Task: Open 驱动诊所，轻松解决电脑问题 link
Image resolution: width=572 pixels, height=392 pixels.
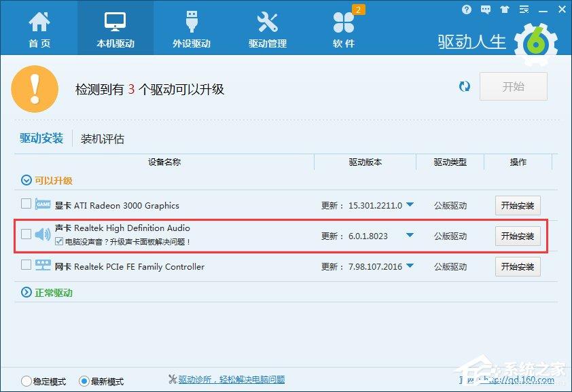Action: pyautogui.click(x=232, y=380)
